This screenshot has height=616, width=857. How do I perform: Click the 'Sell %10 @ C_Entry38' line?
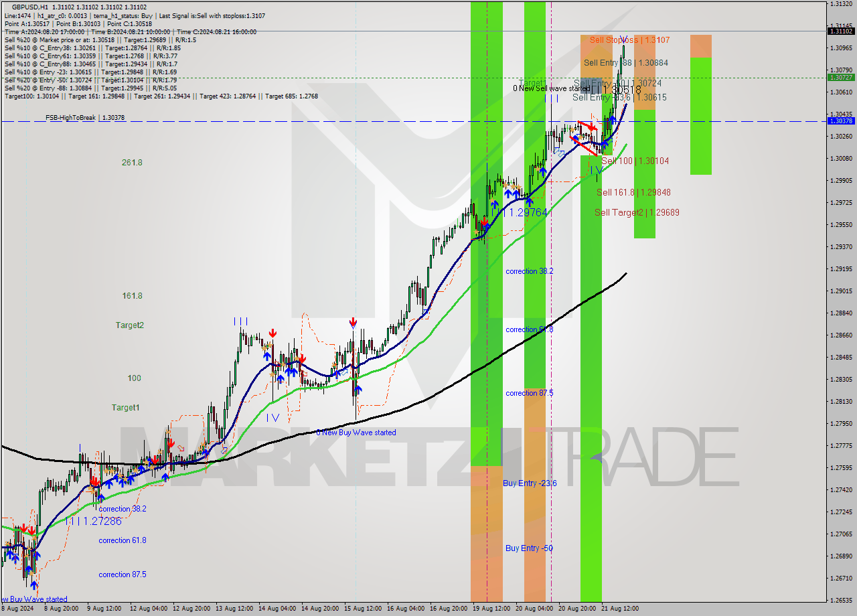tap(92, 48)
